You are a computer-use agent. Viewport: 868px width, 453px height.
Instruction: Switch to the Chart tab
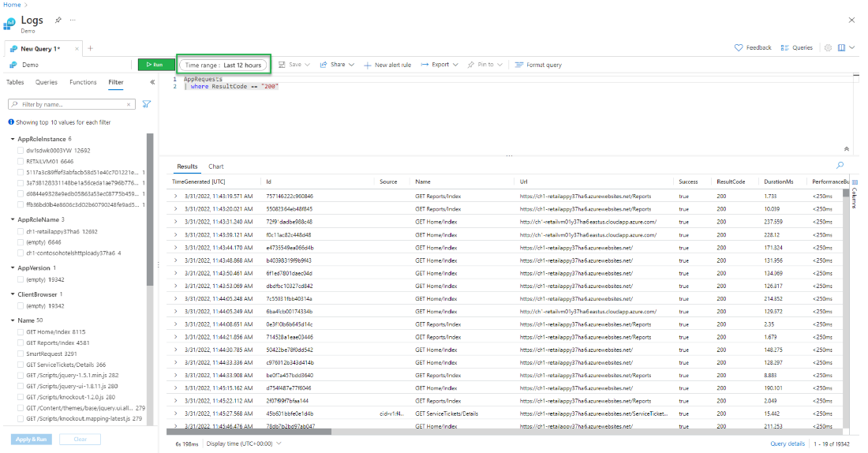pos(215,167)
